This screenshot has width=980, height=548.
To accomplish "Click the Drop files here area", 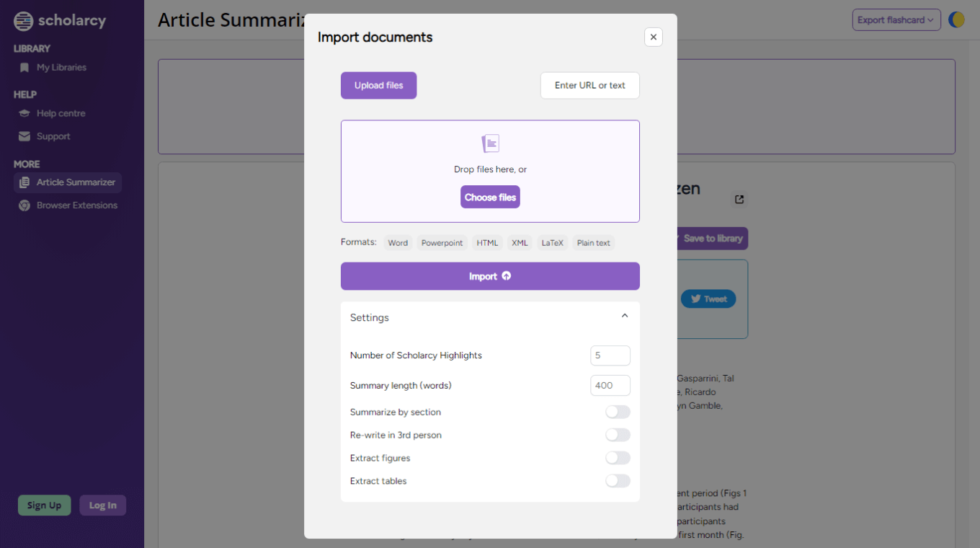I will pyautogui.click(x=490, y=172).
